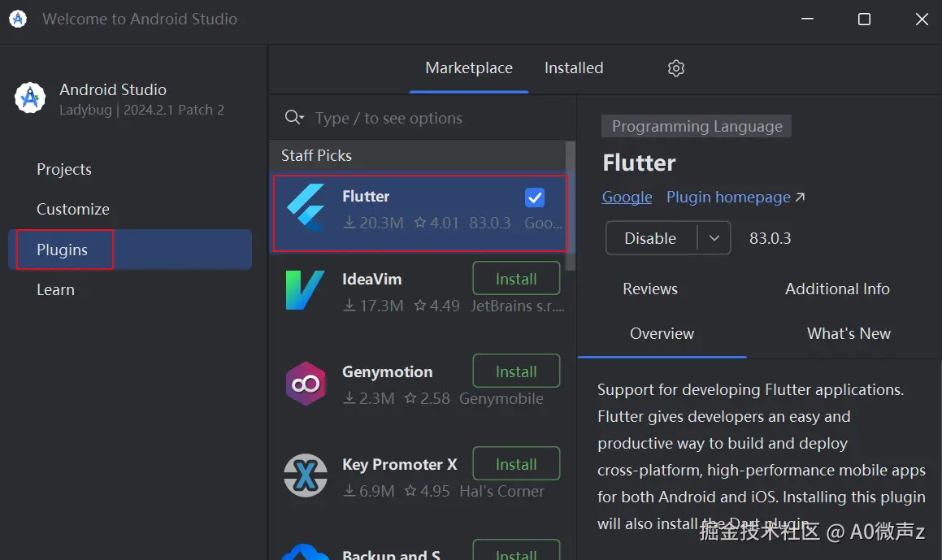The width and height of the screenshot is (942, 560).
Task: Select the Overview tab
Action: pos(662,333)
